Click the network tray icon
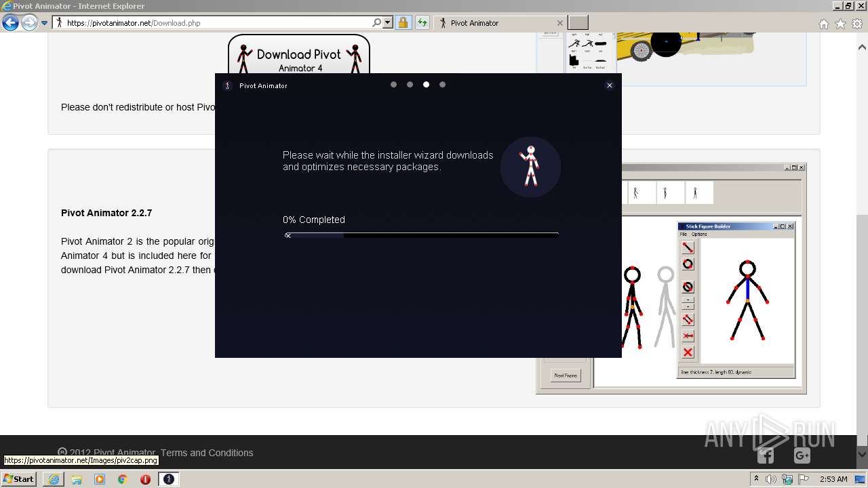868x488 pixels. tap(787, 479)
